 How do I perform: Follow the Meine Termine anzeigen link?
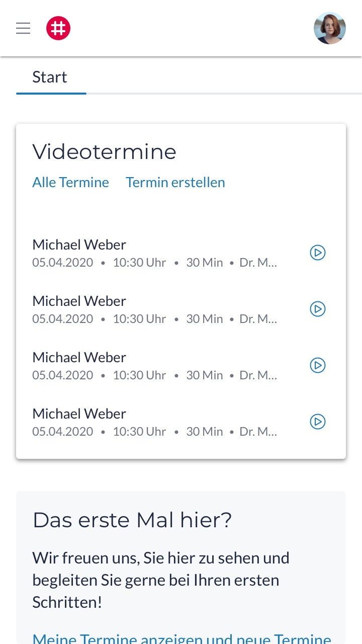point(182,638)
